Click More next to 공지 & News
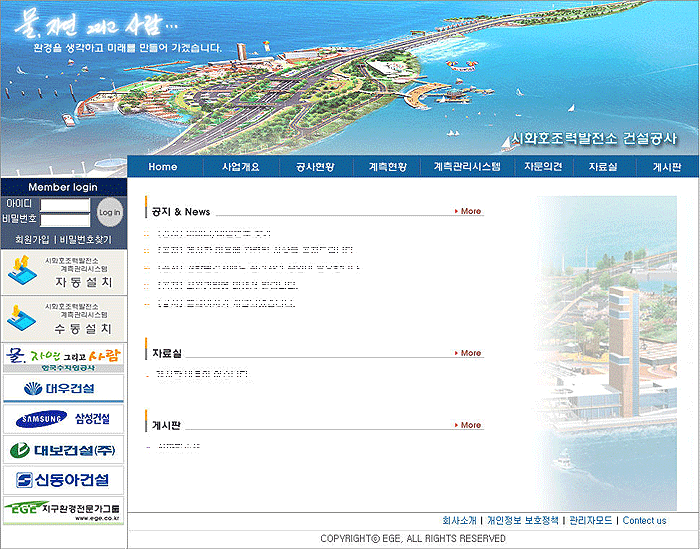The height and width of the screenshot is (549, 700). click(468, 212)
